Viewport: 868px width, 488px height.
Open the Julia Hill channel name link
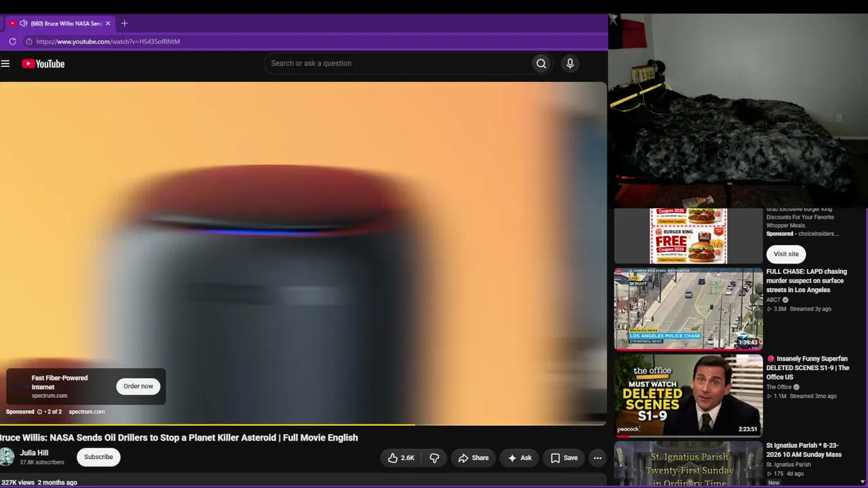tap(34, 453)
